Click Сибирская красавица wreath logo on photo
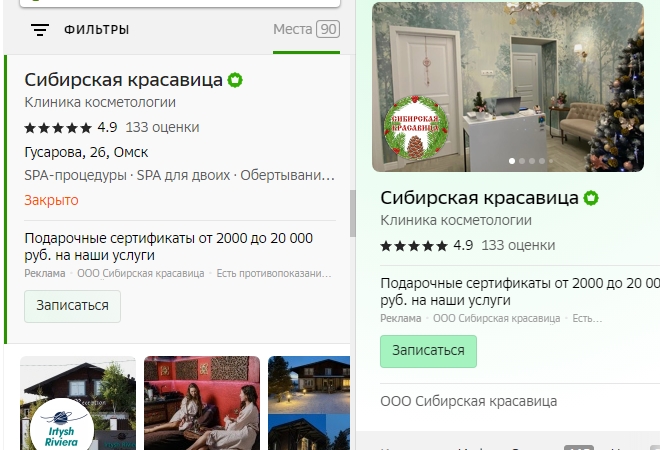This screenshot has width=660, height=450. tap(416, 128)
